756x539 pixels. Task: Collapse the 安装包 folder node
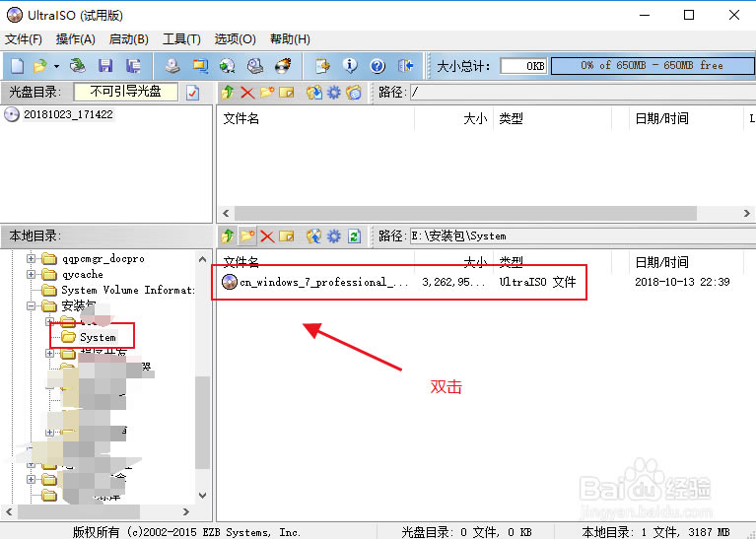coord(31,305)
